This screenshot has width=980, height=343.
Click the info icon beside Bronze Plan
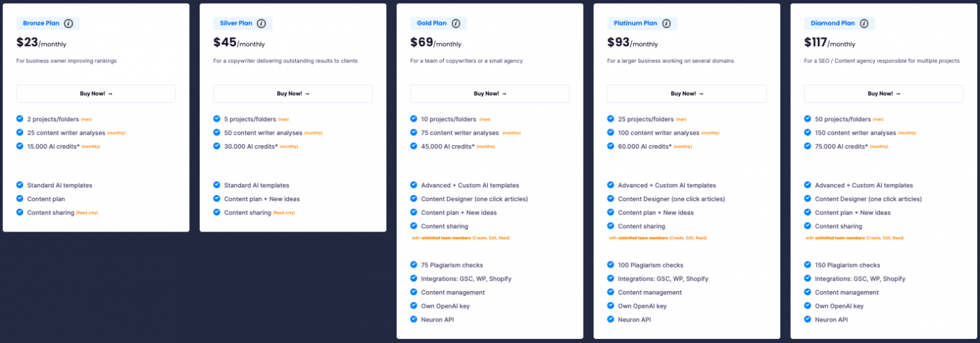coord(68,24)
